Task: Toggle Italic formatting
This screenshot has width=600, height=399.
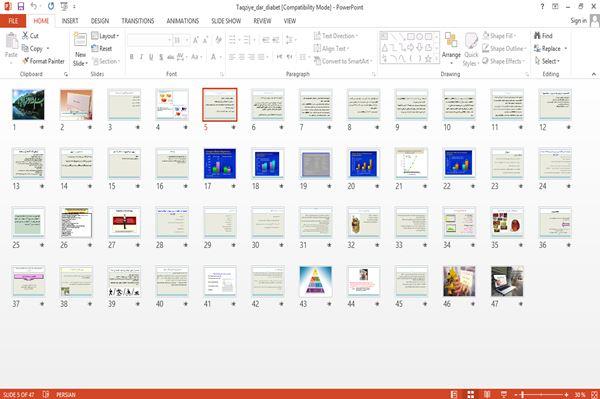Action: [x=141, y=57]
